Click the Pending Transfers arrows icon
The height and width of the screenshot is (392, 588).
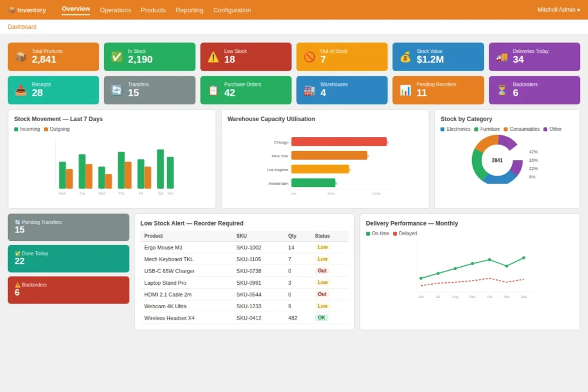(17, 222)
